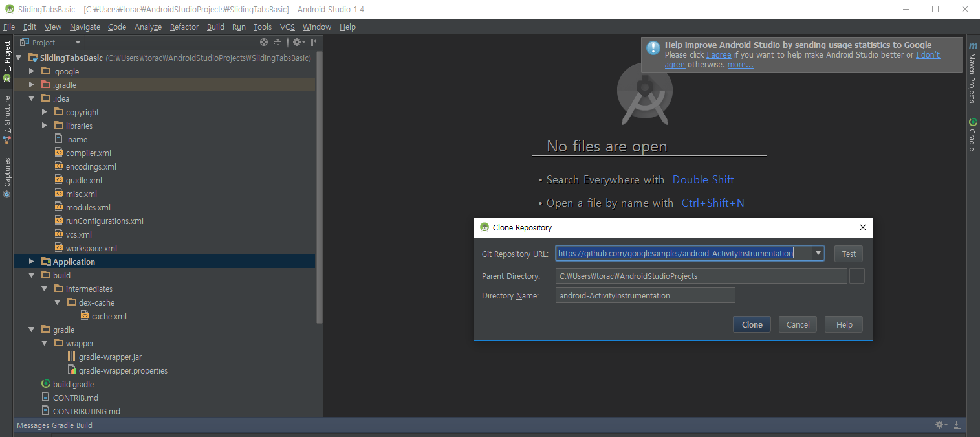980x437 pixels.
Task: Click the "I agree" link in notification
Action: 718,55
